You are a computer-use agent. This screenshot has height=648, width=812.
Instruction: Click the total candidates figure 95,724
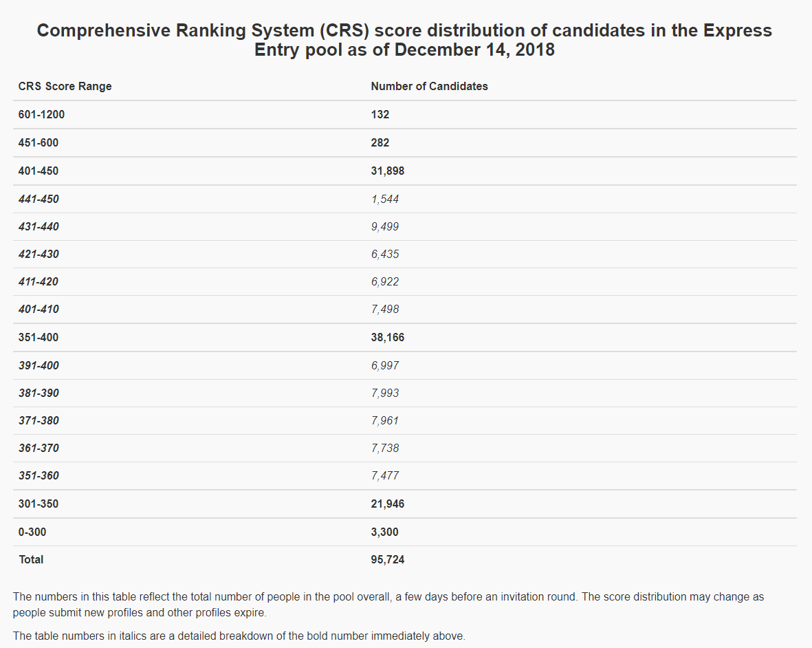pos(388,560)
